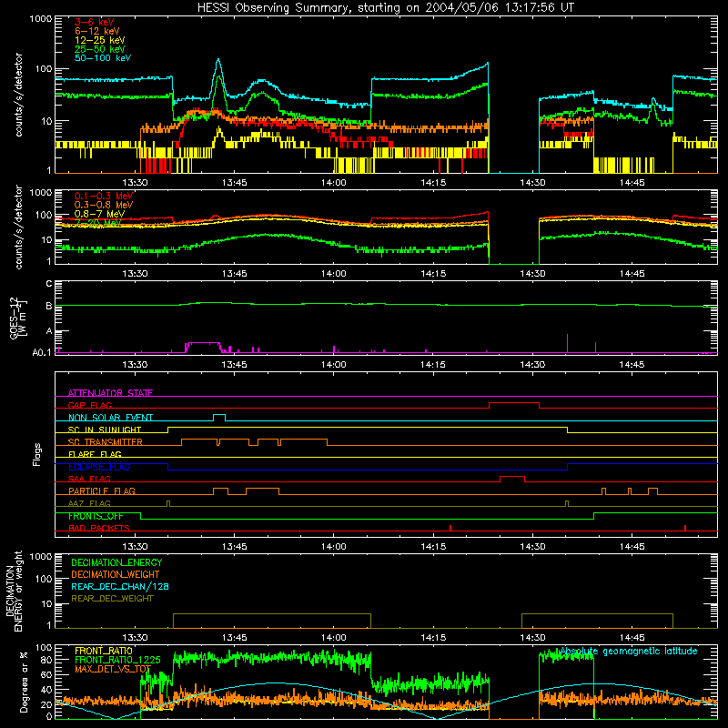Click the 0.8-7 MeV legend label
The width and height of the screenshot is (728, 728).
tap(99, 214)
